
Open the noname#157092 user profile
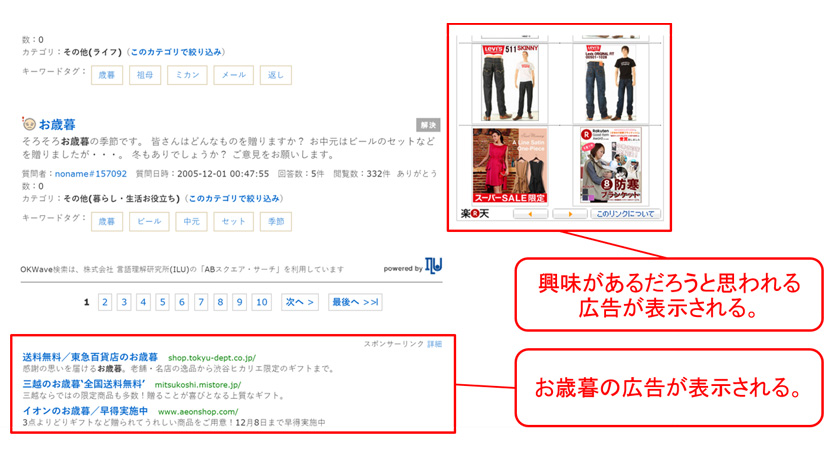[91, 174]
